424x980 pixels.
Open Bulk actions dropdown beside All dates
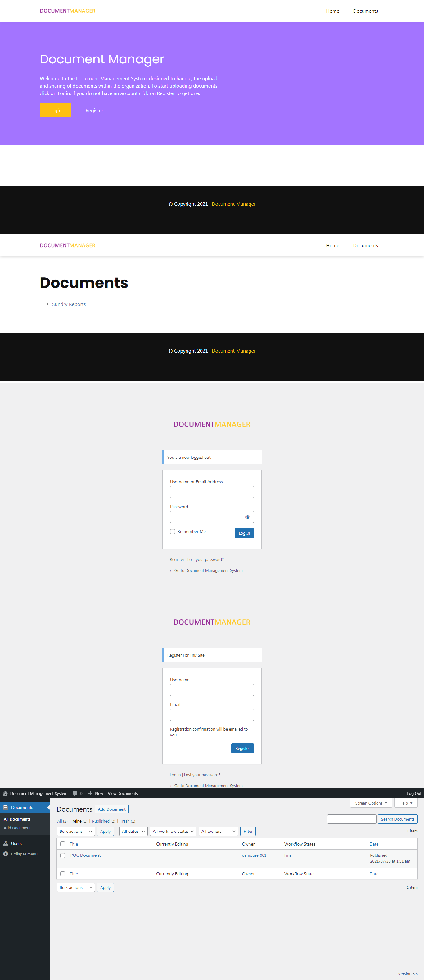(76, 831)
